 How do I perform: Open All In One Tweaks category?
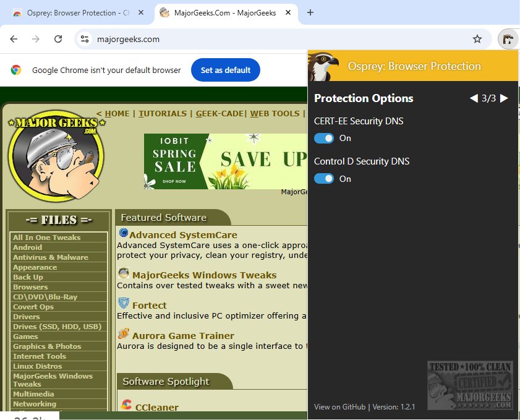47,238
